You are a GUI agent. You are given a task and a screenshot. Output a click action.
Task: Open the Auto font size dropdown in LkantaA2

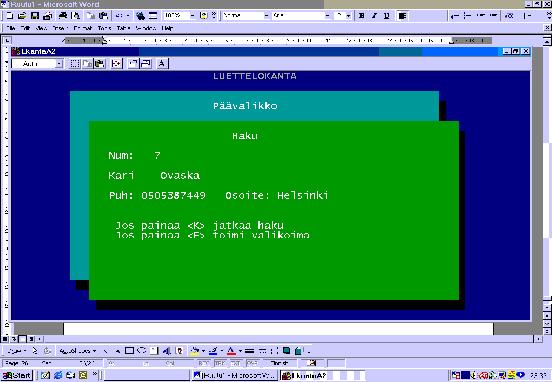click(59, 64)
